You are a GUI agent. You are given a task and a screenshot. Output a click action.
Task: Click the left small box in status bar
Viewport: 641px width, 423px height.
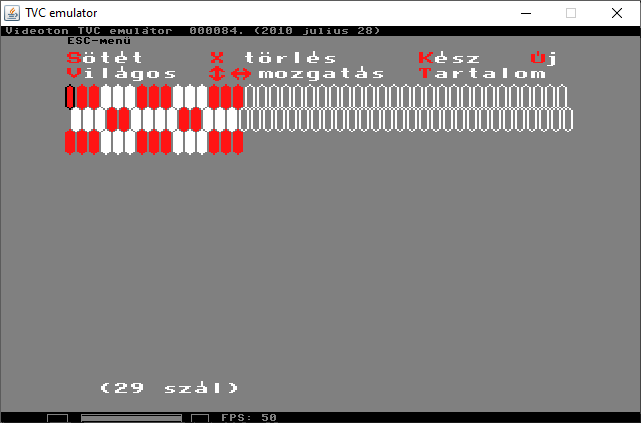tap(58, 418)
